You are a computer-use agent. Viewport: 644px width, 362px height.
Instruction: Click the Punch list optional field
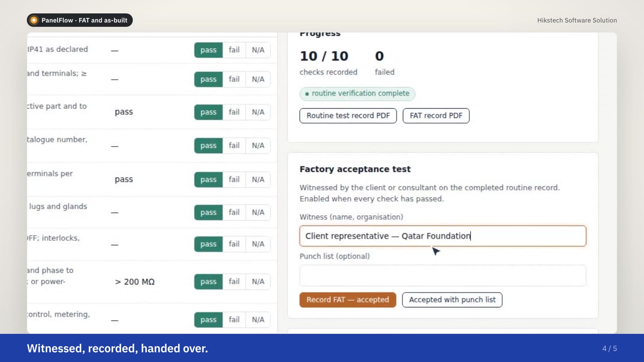coord(443,276)
